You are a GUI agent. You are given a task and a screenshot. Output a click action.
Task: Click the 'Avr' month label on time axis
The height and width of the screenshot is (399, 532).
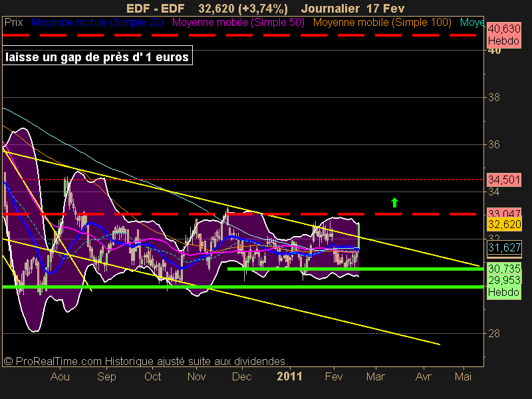coord(424,376)
